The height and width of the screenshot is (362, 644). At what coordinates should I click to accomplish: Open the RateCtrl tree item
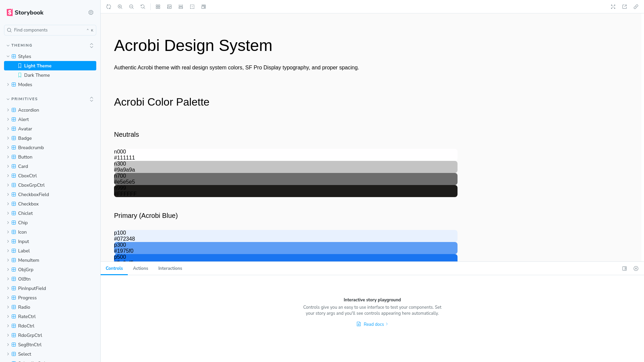50,316
